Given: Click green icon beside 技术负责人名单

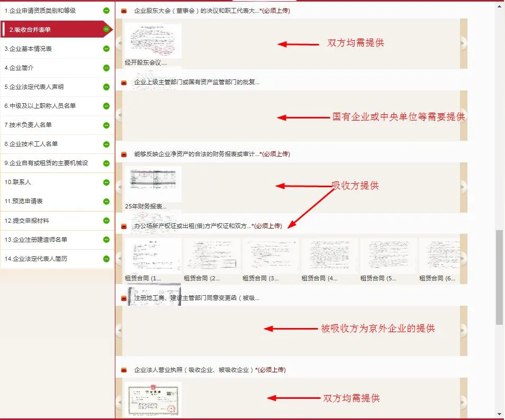Looking at the screenshot, I should click(x=106, y=125).
